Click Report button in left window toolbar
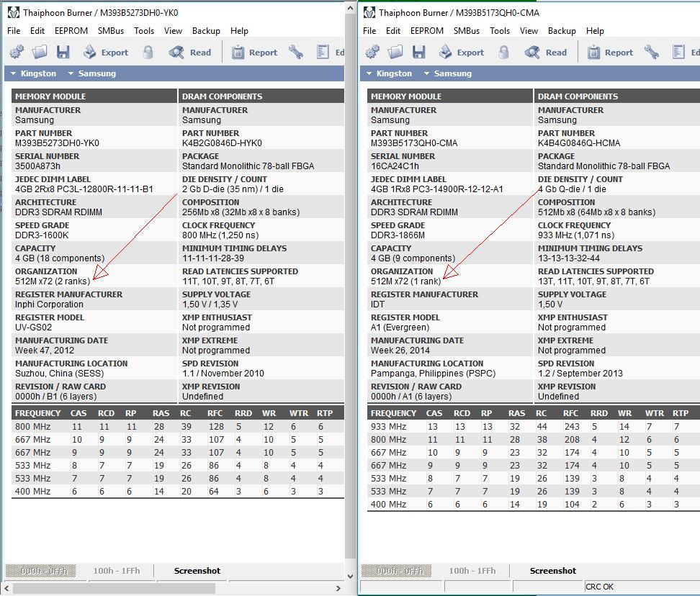This screenshot has height=596, width=700. point(254,53)
